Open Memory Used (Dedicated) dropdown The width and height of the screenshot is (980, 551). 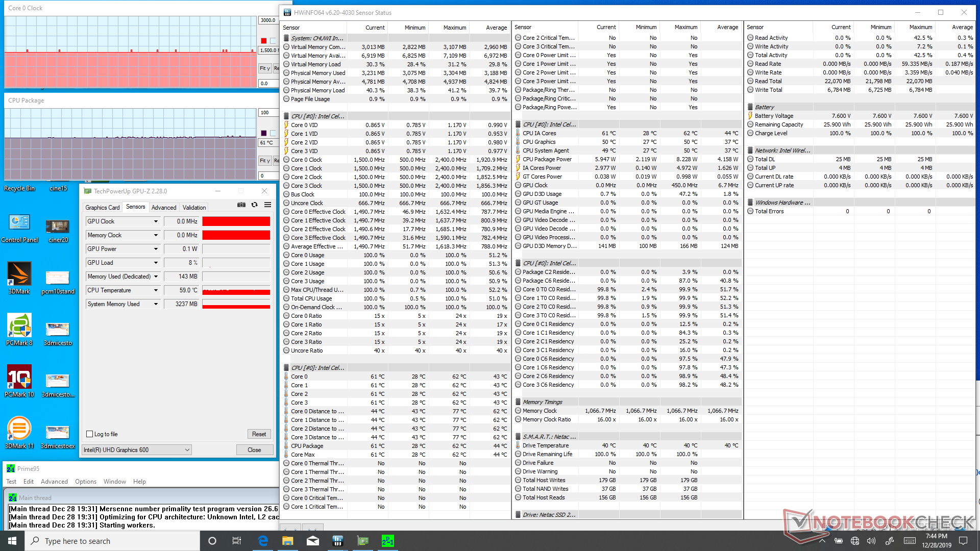tap(156, 277)
